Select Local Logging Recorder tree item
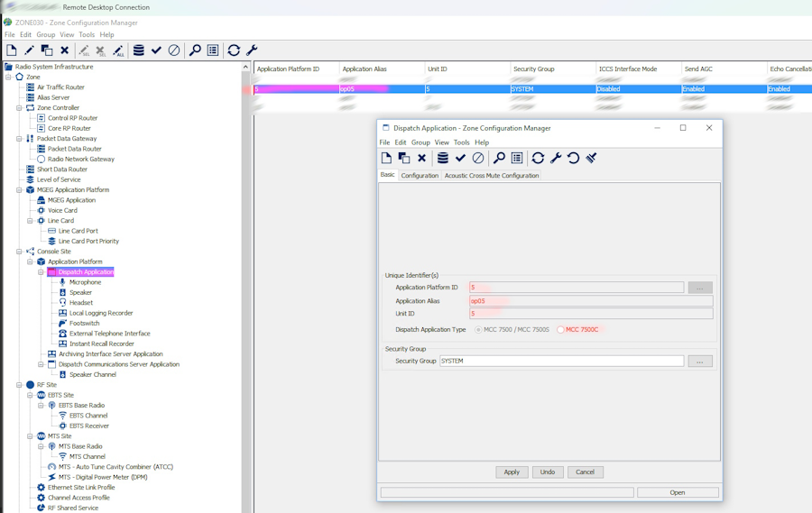Viewport: 812px width, 513px height. pos(101,313)
